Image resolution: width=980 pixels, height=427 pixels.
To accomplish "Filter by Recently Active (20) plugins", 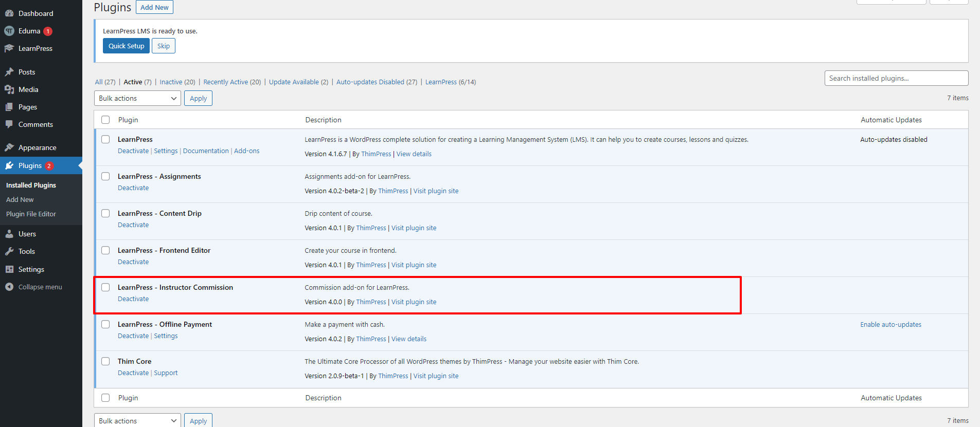I will click(x=232, y=82).
